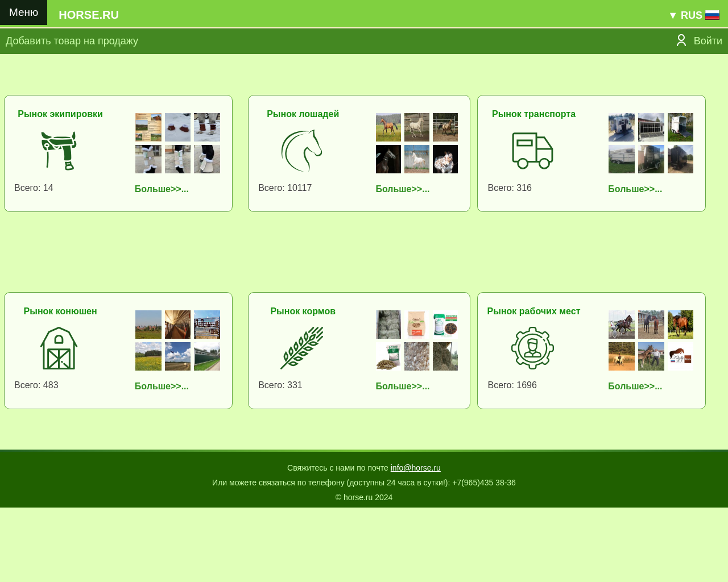The width and height of the screenshot is (728, 582).
Task: Click info@horse.ru email link
Action: 415,468
